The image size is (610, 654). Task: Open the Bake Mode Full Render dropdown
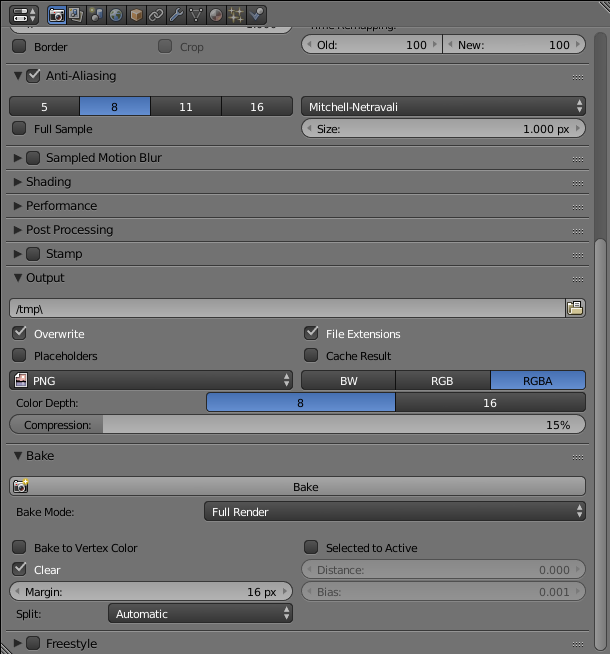coord(395,511)
